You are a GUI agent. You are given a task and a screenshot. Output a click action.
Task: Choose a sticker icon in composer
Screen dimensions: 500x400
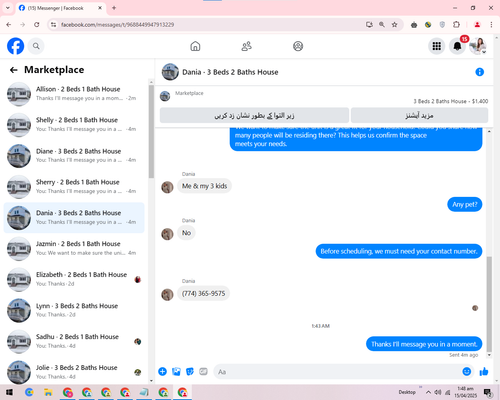coord(190,371)
